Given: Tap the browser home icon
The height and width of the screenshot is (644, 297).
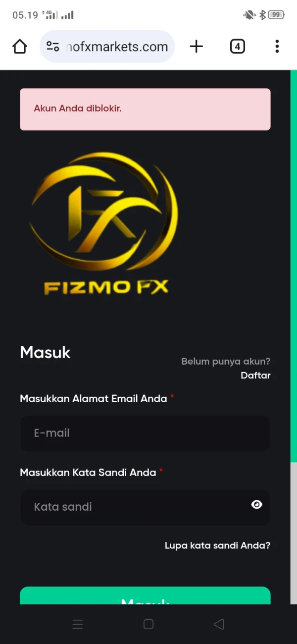Looking at the screenshot, I should (x=20, y=47).
